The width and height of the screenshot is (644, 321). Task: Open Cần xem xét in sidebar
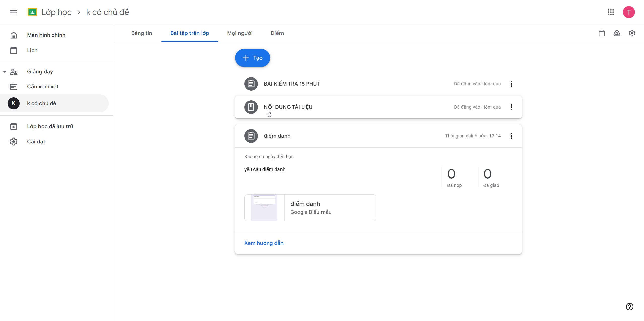pyautogui.click(x=43, y=87)
